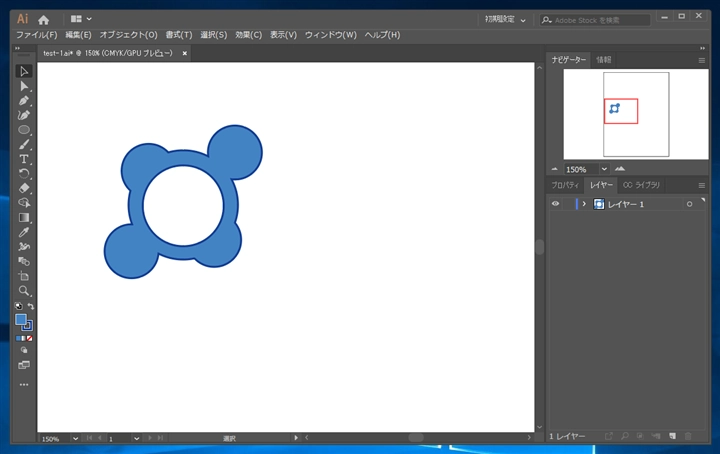Select the Zoom tool

coord(24,291)
